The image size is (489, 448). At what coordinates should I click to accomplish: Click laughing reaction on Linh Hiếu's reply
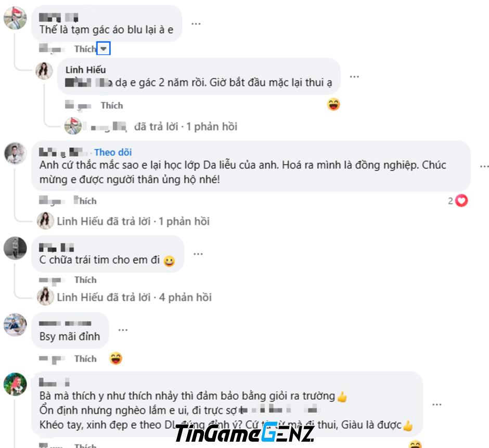333,105
